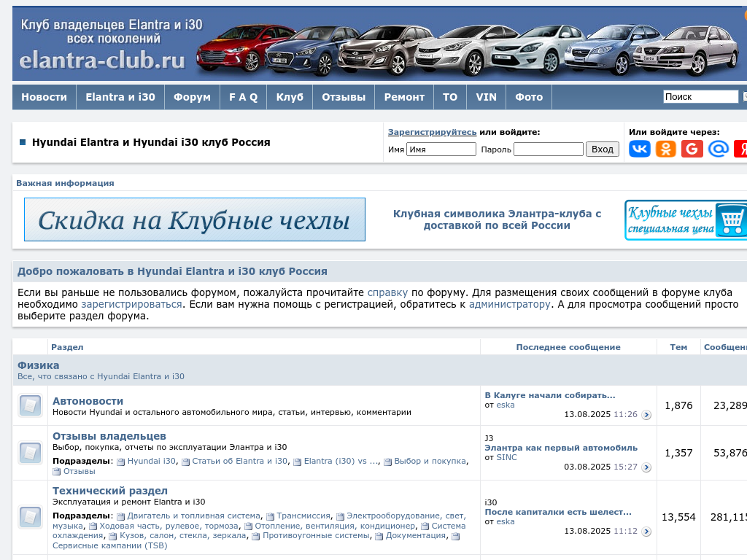Open the Автоновости forum section
The image size is (747, 560).
88,401
